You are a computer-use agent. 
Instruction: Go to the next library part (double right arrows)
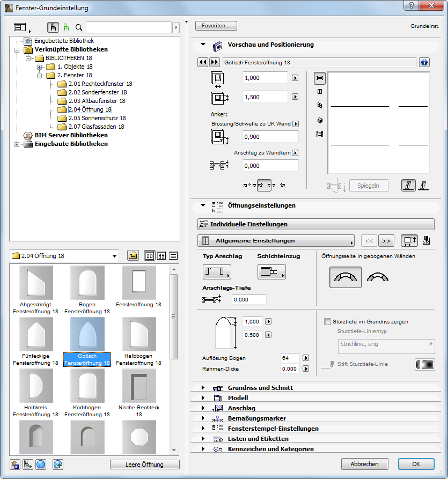[x=215, y=62]
